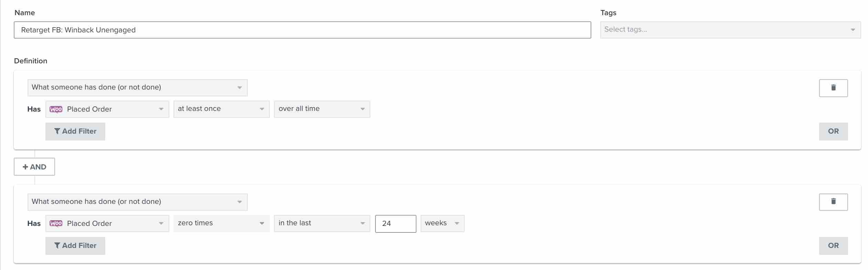Open the 'in the last' timeframe selector
868x270 pixels.
coord(321,223)
